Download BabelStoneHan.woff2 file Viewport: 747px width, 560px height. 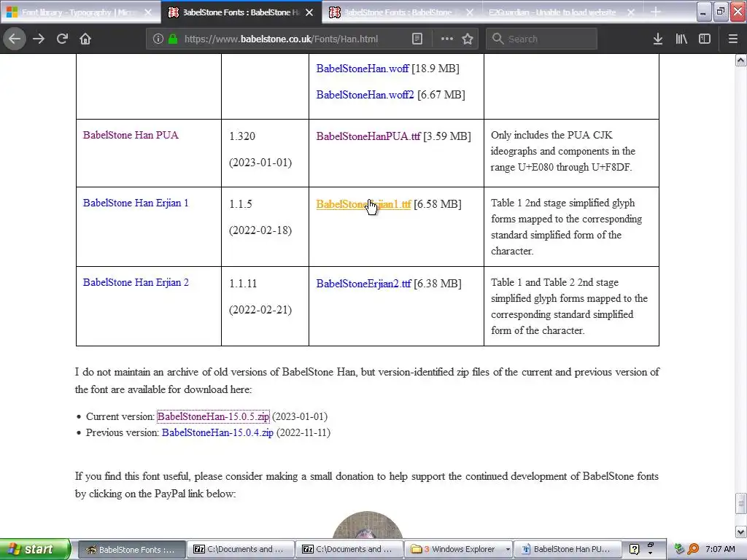click(x=365, y=95)
